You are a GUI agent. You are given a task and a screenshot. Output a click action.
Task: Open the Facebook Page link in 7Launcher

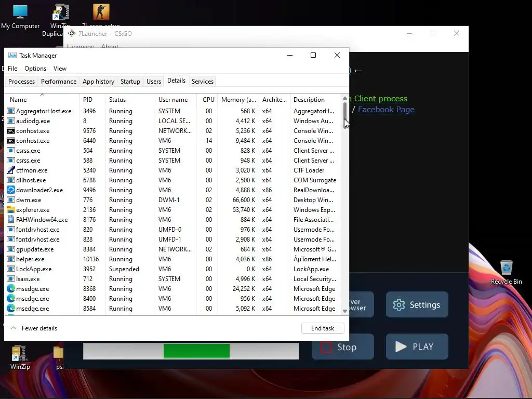pos(386,109)
